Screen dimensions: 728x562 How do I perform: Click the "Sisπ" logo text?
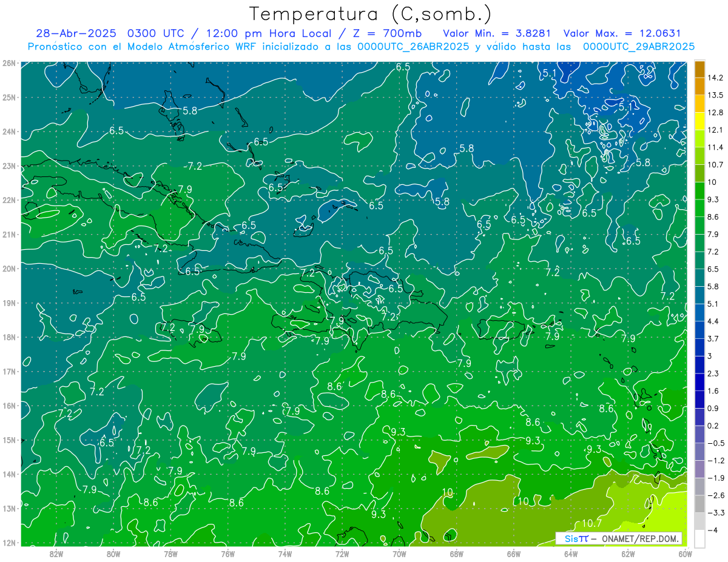(x=575, y=538)
